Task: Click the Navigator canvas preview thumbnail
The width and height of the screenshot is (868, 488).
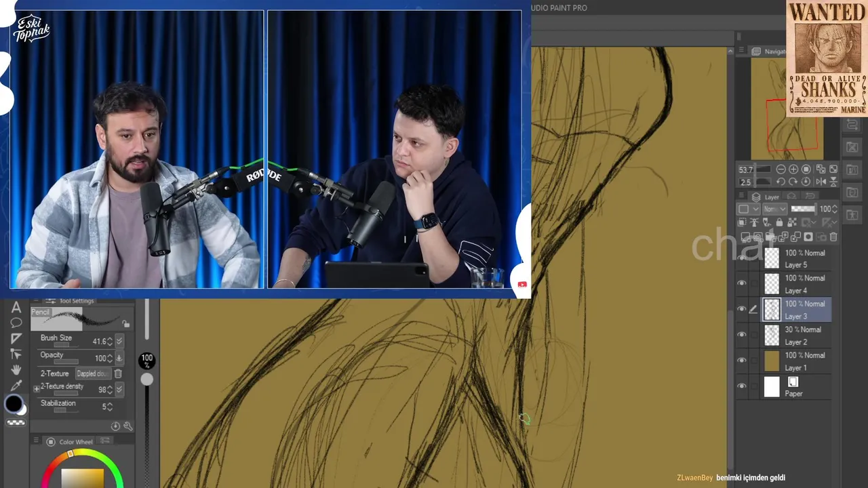Action: point(787,108)
